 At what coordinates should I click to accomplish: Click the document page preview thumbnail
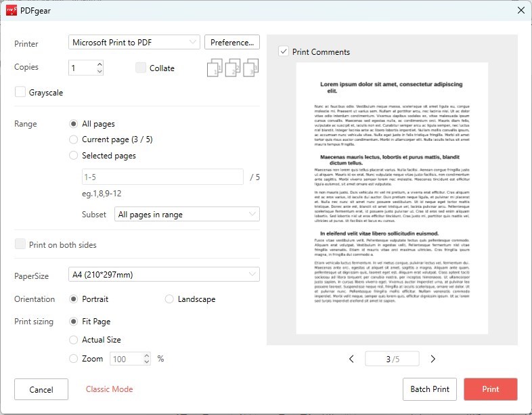pyautogui.click(x=392, y=198)
